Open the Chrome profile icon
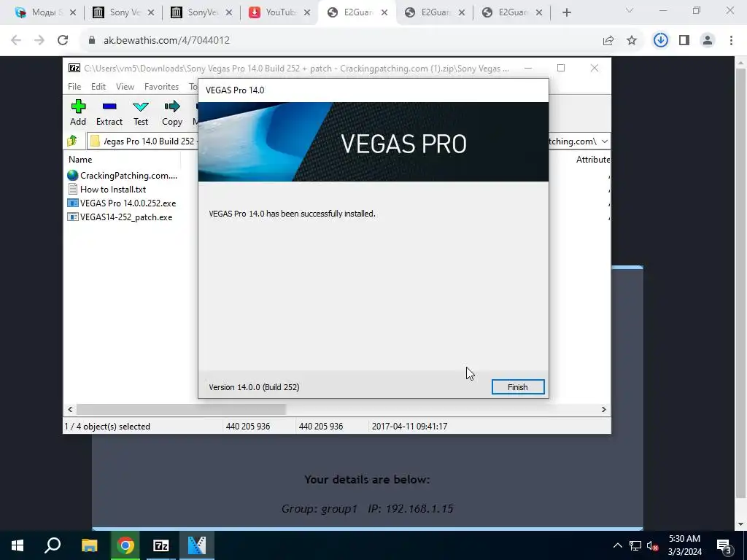This screenshot has width=747, height=560. pos(708,41)
